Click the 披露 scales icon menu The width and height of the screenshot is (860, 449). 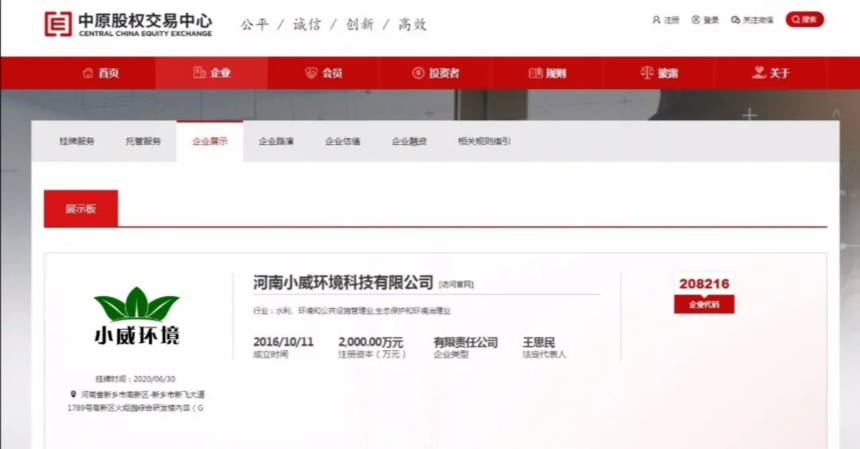(x=659, y=73)
